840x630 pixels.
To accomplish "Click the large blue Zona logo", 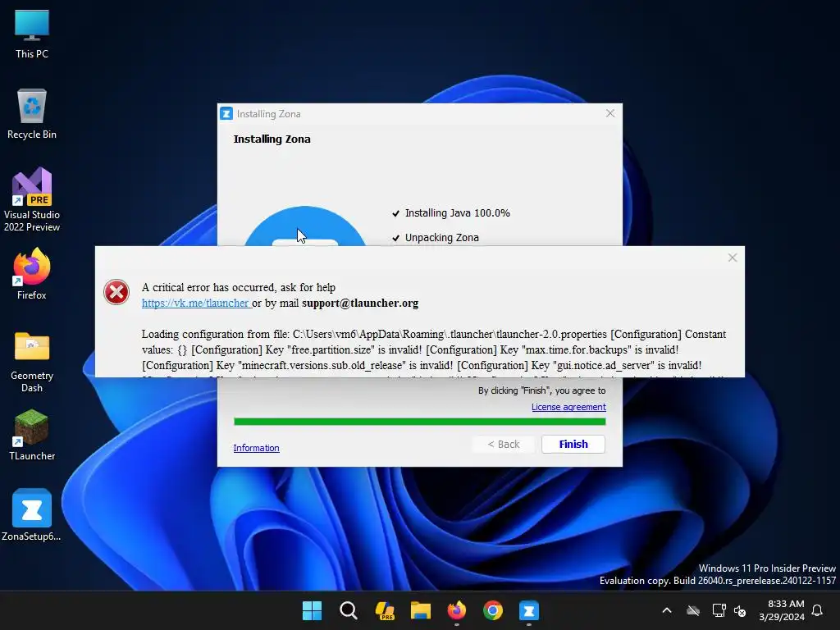I will (305, 226).
